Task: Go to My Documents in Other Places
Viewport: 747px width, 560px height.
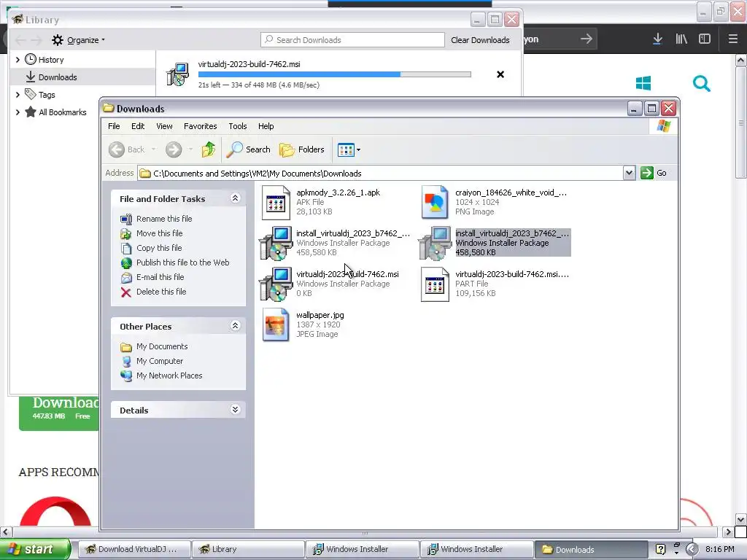Action: (x=161, y=346)
